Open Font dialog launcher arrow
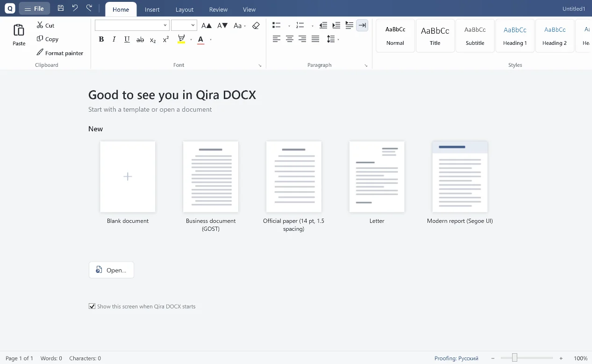 tap(260, 65)
